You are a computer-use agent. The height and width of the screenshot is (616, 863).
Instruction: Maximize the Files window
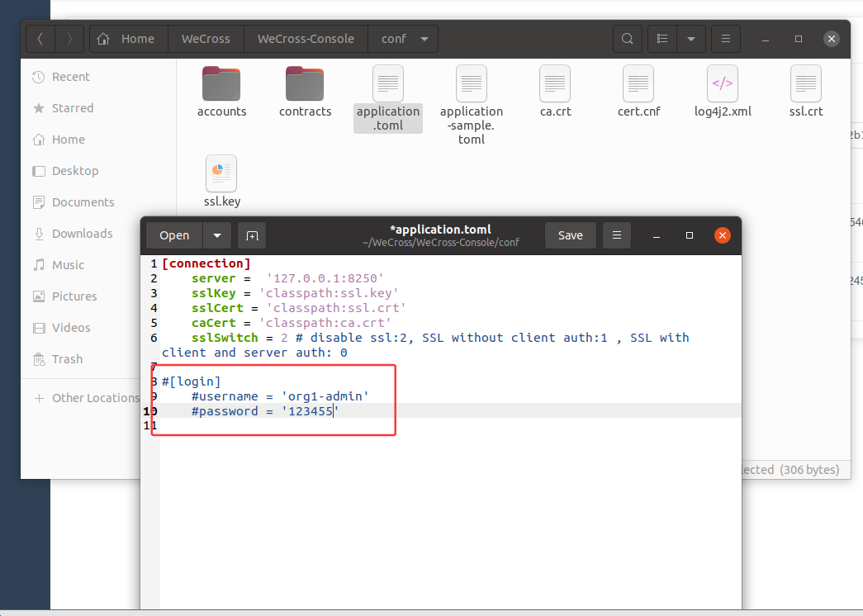(799, 39)
